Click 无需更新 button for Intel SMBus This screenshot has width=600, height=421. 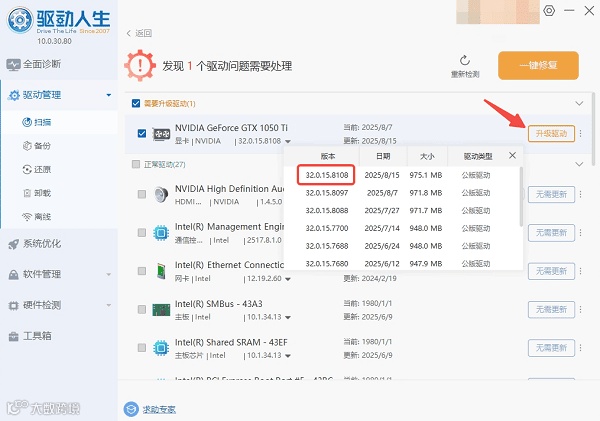pyautogui.click(x=551, y=309)
